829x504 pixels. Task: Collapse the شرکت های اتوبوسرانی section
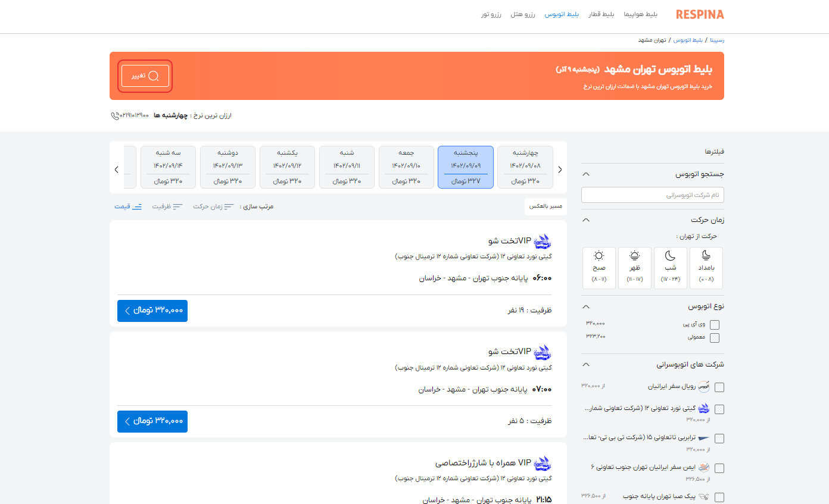(585, 364)
